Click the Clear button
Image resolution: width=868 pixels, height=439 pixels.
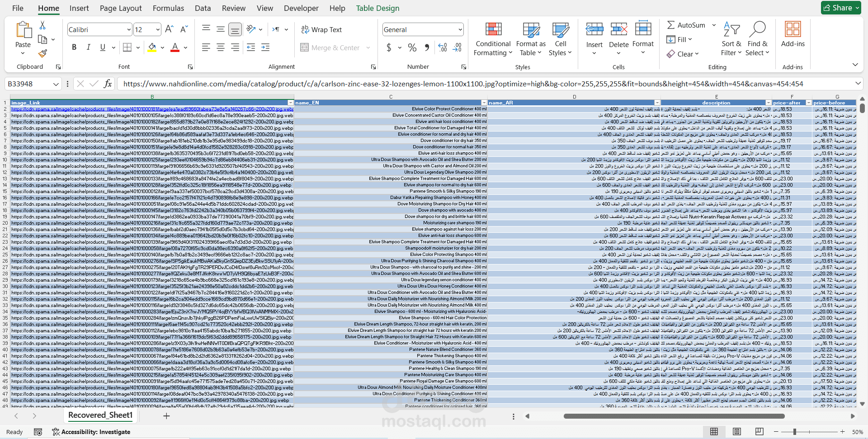click(683, 54)
